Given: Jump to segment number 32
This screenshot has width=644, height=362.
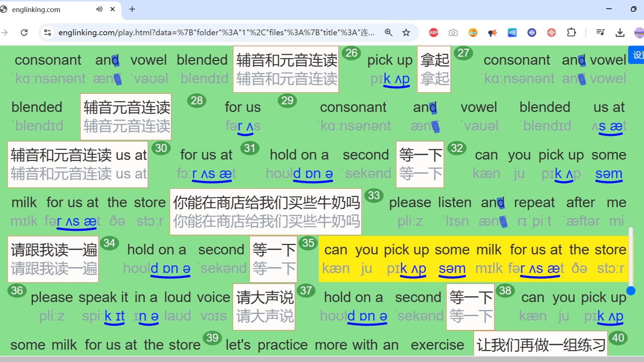Looking at the screenshot, I should point(457,148).
